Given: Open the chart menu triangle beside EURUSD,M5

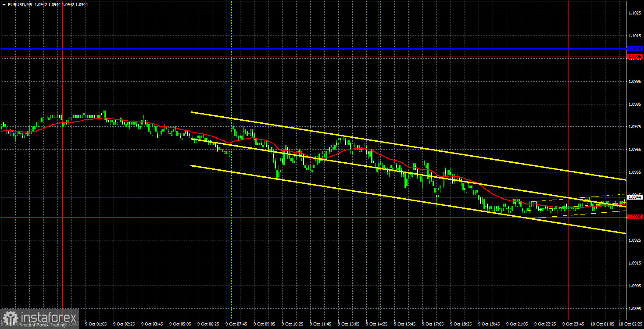Looking at the screenshot, I should [4, 4].
